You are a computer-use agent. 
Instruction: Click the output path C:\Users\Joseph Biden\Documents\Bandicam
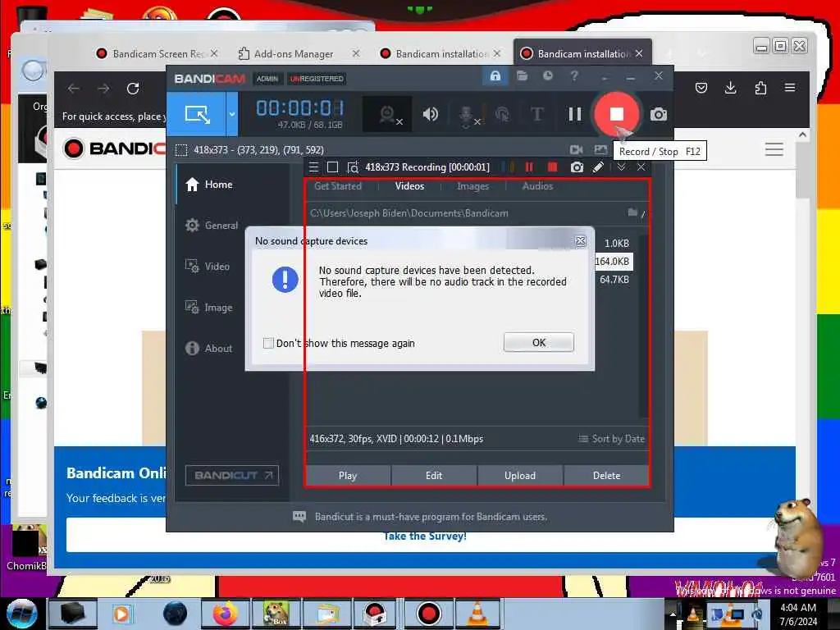click(x=409, y=213)
